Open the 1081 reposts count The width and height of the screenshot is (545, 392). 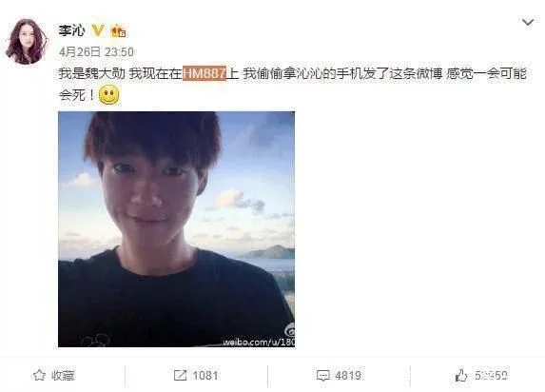pyautogui.click(x=205, y=376)
